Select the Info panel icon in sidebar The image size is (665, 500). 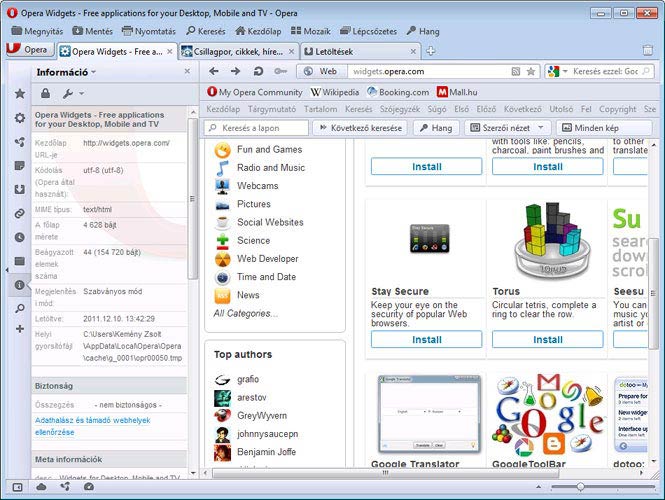pyautogui.click(x=20, y=285)
